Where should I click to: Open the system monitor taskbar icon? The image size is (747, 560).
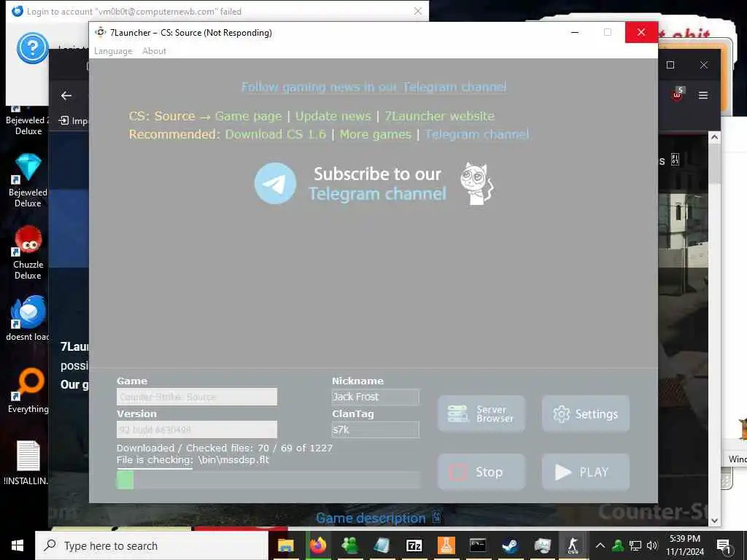point(542,545)
